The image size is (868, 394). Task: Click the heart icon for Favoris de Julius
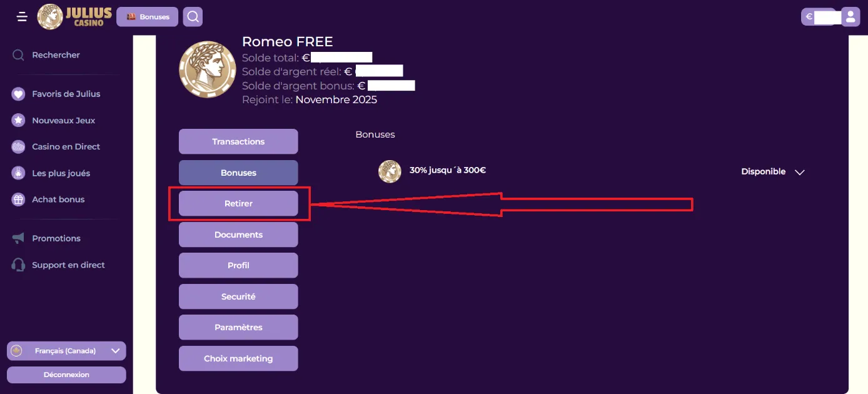point(18,94)
